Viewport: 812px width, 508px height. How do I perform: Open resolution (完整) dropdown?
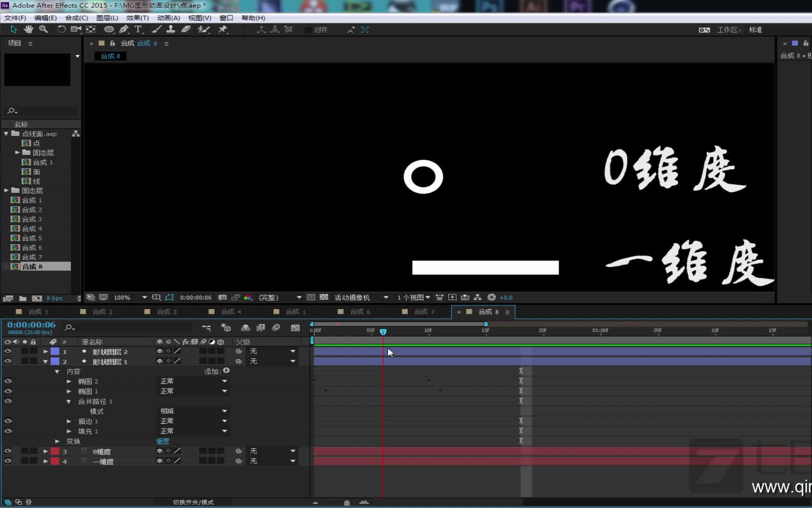280,297
